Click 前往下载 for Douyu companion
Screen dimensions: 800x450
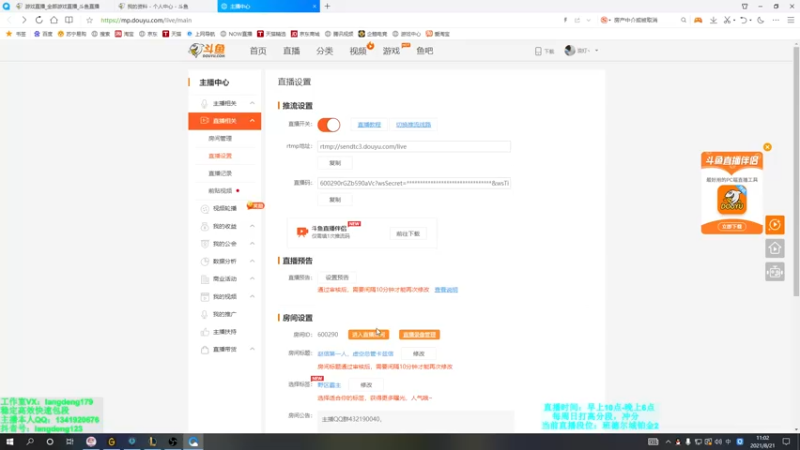pos(408,234)
